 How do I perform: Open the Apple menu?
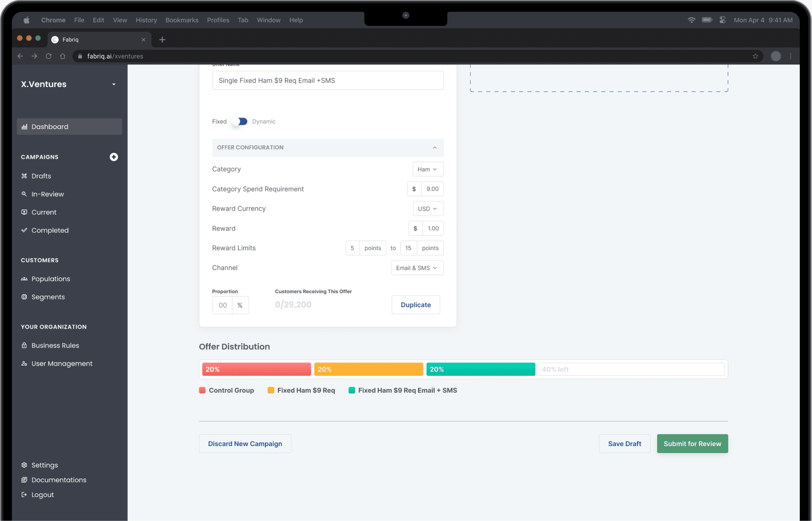click(26, 20)
